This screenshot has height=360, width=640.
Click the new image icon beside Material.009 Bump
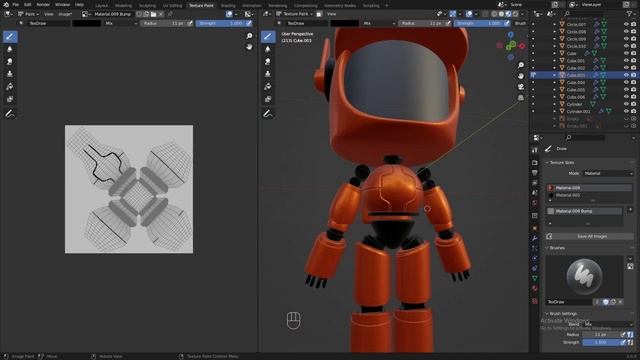146,14
